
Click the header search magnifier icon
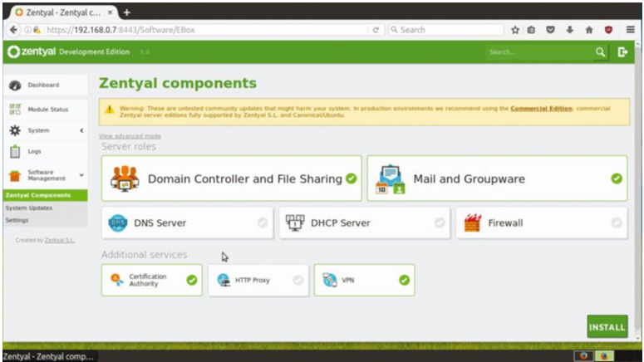[600, 52]
